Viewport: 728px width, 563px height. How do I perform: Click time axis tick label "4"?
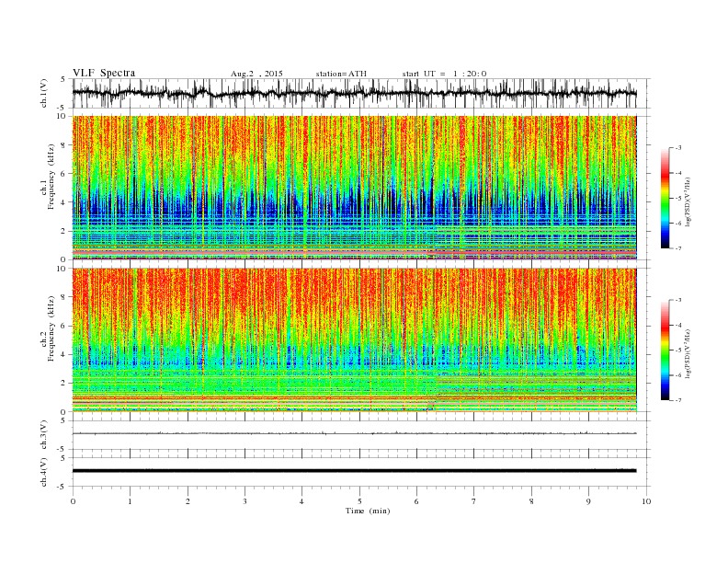click(302, 501)
